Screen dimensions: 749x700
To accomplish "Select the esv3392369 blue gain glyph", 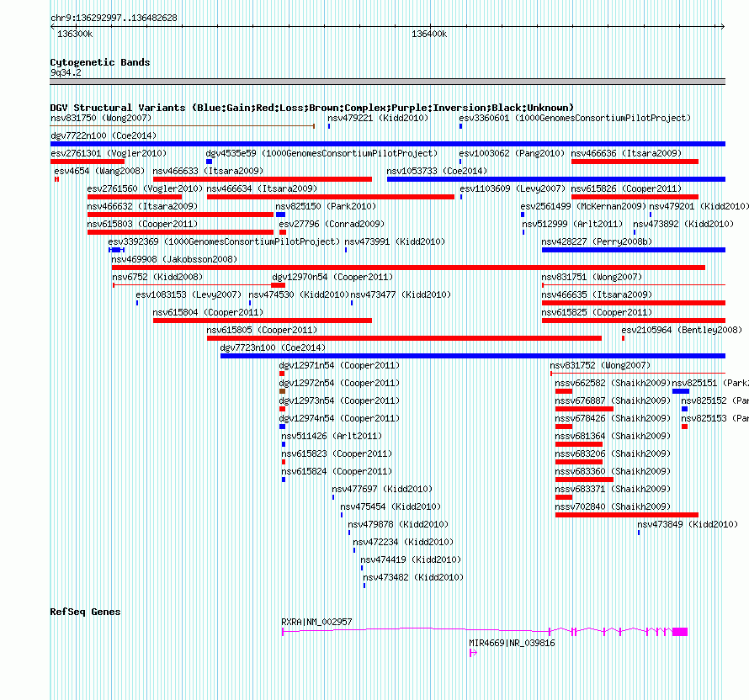I will coord(116,250).
